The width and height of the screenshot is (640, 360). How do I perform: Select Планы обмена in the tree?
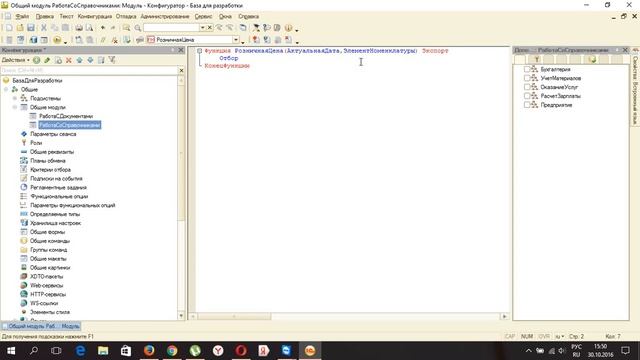pos(48,161)
